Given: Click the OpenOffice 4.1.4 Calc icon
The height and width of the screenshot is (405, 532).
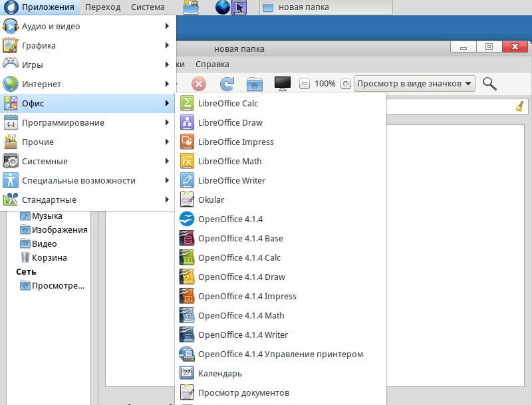Looking at the screenshot, I should point(187,258).
